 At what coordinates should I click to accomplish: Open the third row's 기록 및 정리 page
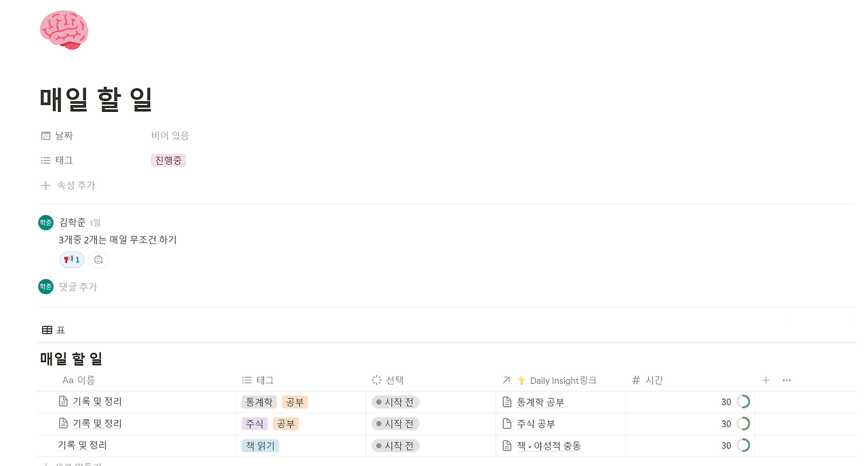(x=82, y=445)
